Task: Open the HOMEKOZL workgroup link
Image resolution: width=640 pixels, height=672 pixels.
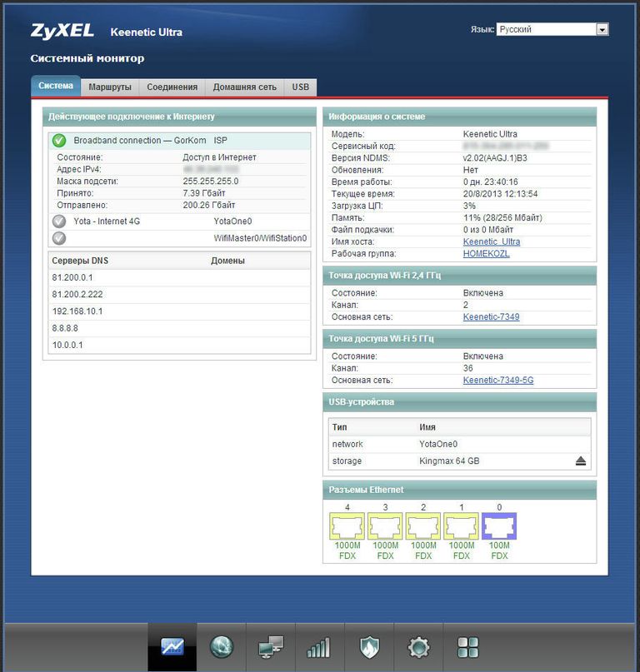Action: 487,254
